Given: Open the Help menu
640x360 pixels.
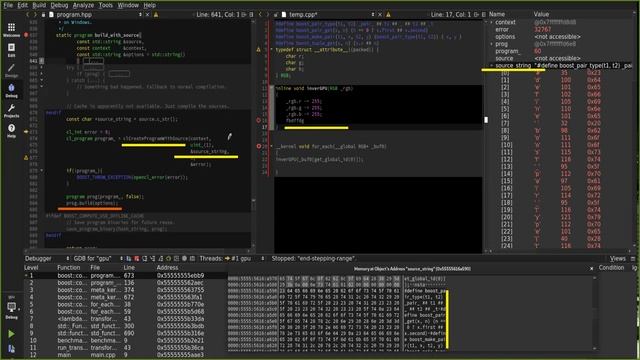Looking at the screenshot, I should point(149,5).
